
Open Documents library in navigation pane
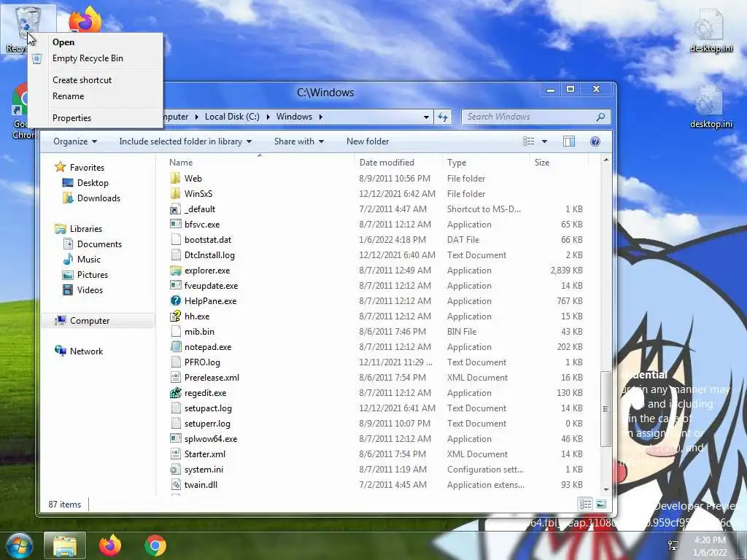click(92, 244)
